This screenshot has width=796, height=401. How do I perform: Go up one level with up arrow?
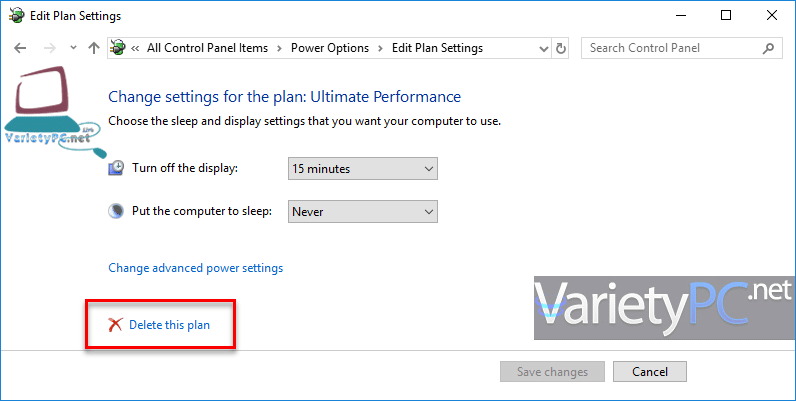(x=93, y=48)
